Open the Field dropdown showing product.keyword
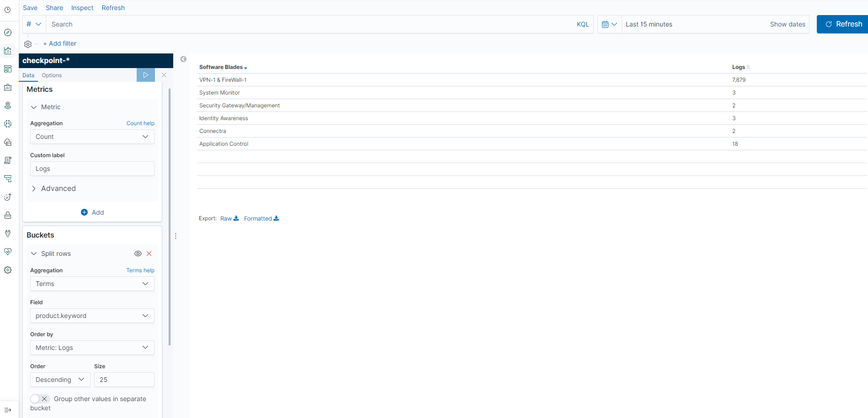 click(x=92, y=316)
